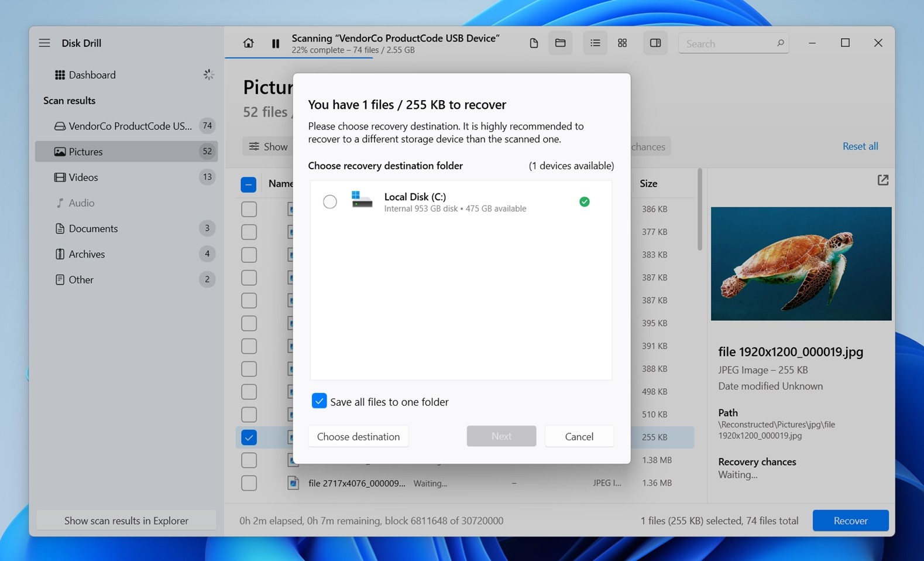This screenshot has width=924, height=561.
Task: Select the grid view icon
Action: [622, 43]
